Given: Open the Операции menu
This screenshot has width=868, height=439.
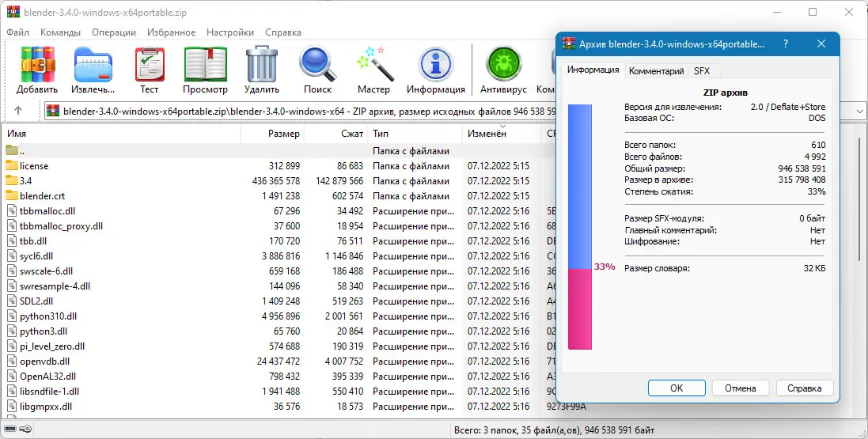Looking at the screenshot, I should (113, 32).
